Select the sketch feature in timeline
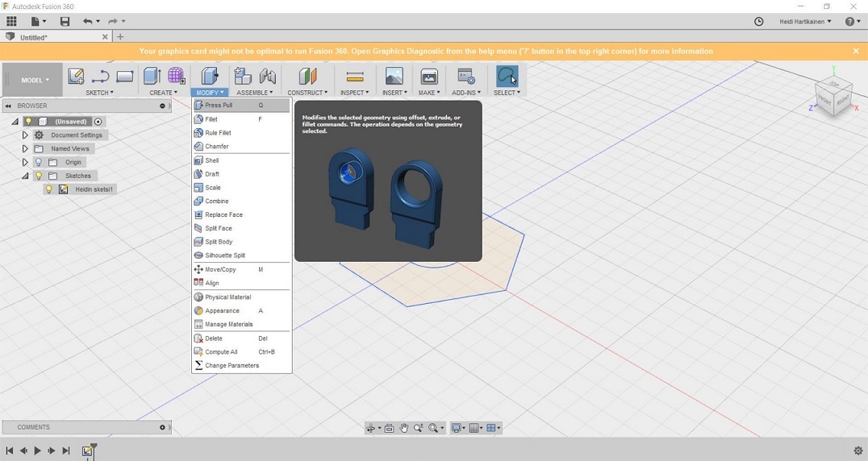This screenshot has width=868, height=461. [87, 451]
